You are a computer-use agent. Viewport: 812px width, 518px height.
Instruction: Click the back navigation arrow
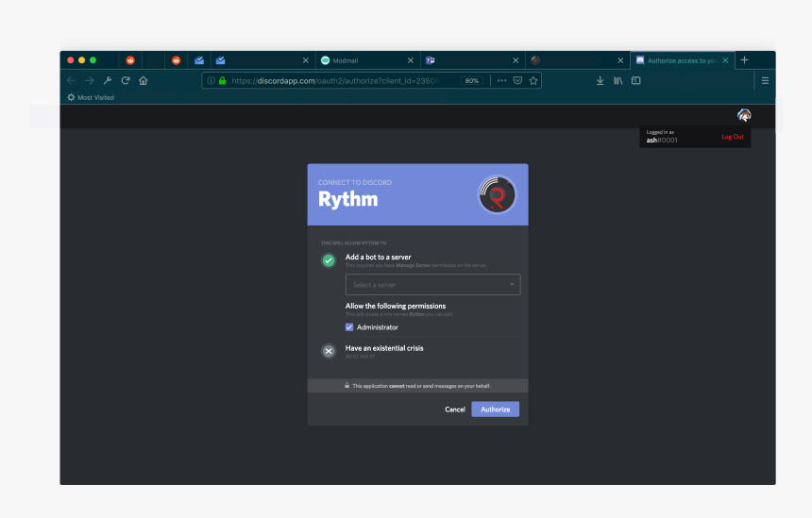[72, 81]
